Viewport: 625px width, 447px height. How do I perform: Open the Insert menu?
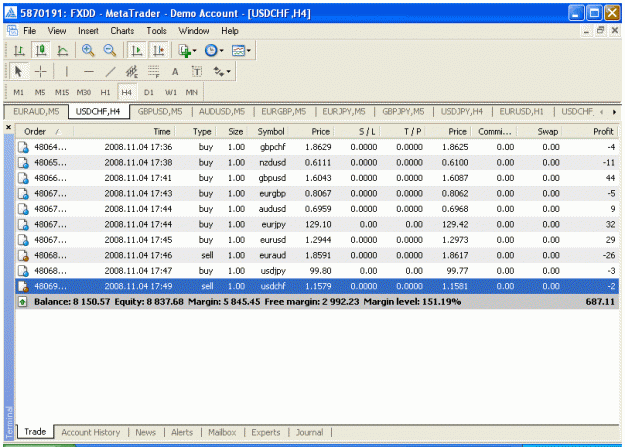pos(88,31)
